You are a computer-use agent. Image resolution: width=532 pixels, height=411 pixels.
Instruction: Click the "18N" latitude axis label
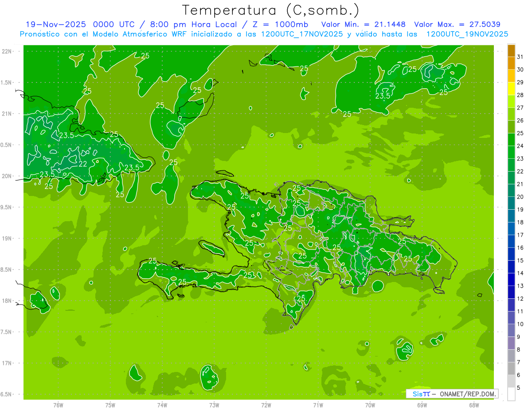6,301
